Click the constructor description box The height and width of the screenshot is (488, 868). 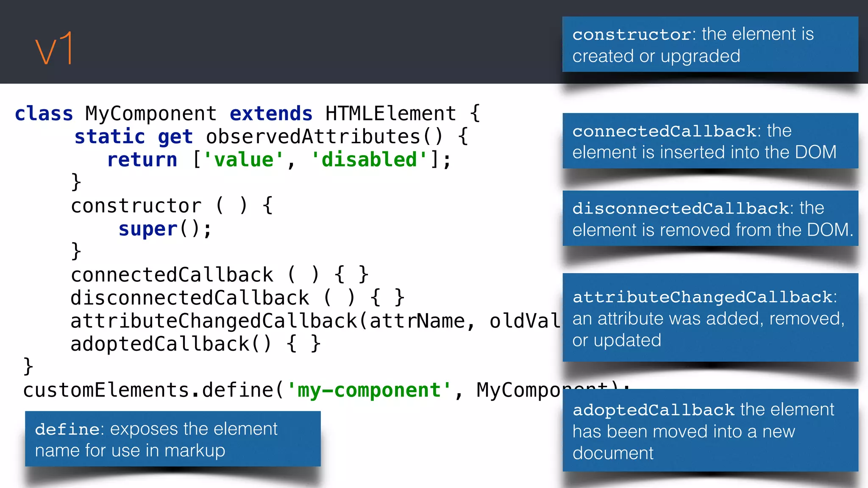tap(710, 44)
